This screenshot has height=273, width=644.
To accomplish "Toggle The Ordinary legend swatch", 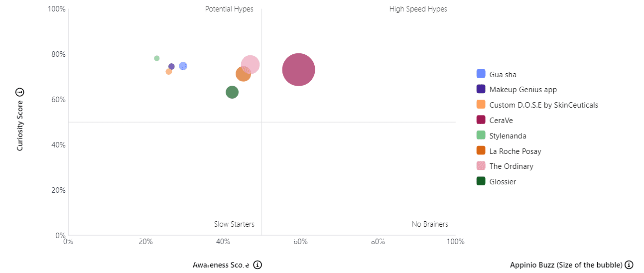I will (x=481, y=166).
